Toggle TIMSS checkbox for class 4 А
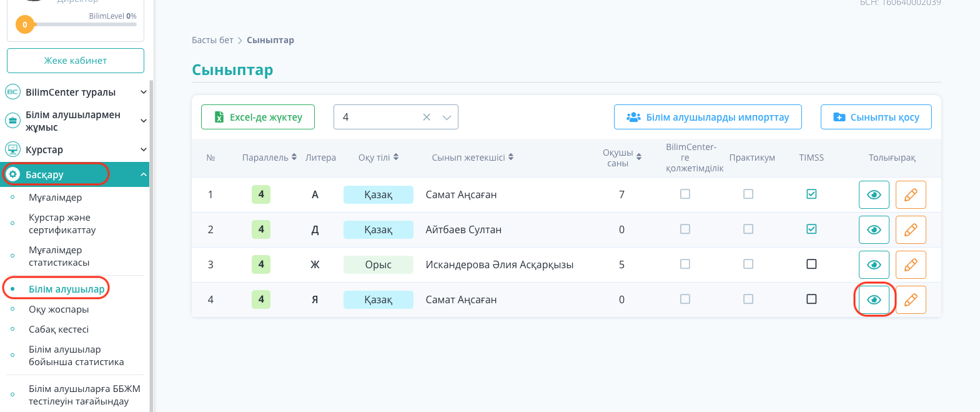The width and height of the screenshot is (980, 412). (x=811, y=194)
